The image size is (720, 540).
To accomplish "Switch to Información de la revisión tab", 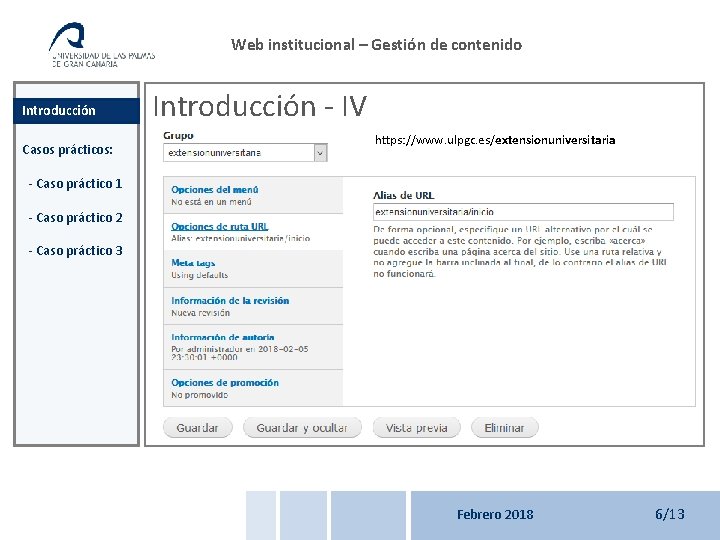I will coord(253,306).
